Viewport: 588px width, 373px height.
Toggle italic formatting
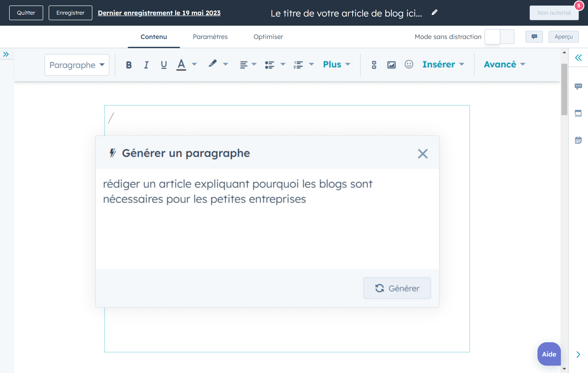click(146, 65)
